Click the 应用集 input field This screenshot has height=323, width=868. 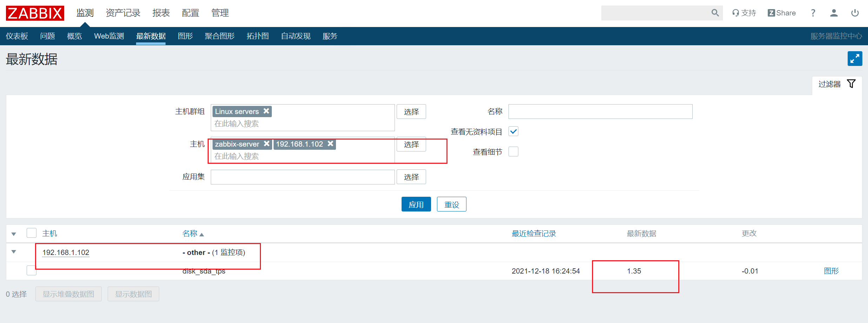(x=303, y=177)
